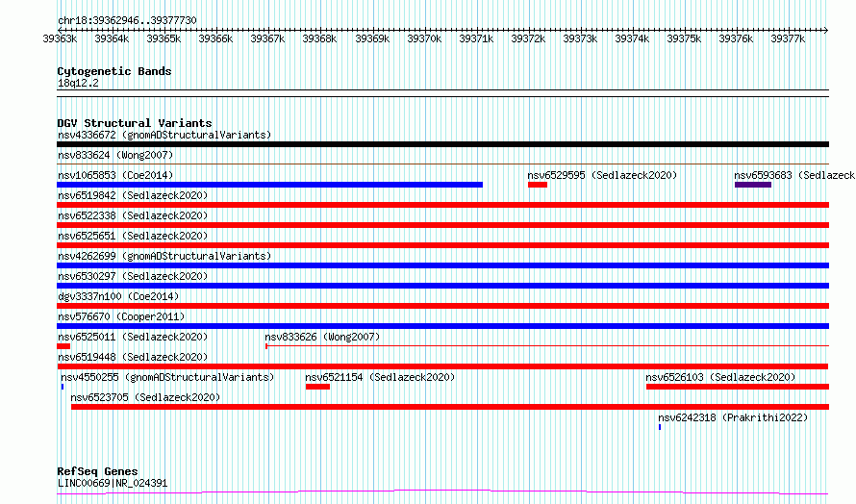Click the nsv4336672 gnomADStructuralVariants label

point(164,135)
